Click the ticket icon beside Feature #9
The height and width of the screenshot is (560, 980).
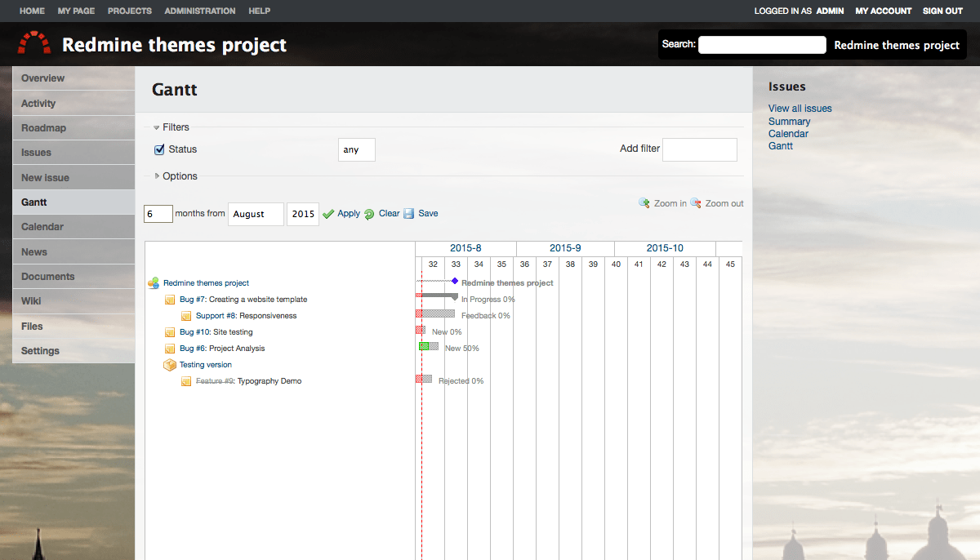[x=186, y=381]
